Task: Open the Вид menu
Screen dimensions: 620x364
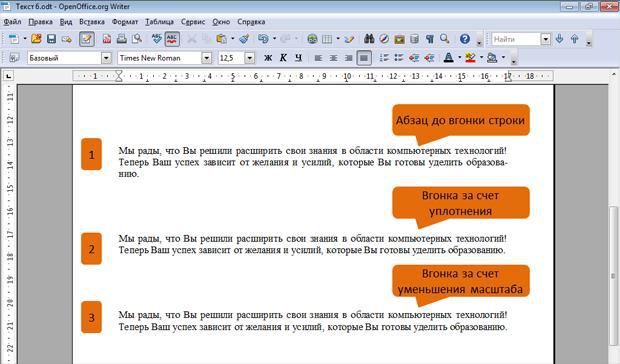Action: (x=66, y=22)
